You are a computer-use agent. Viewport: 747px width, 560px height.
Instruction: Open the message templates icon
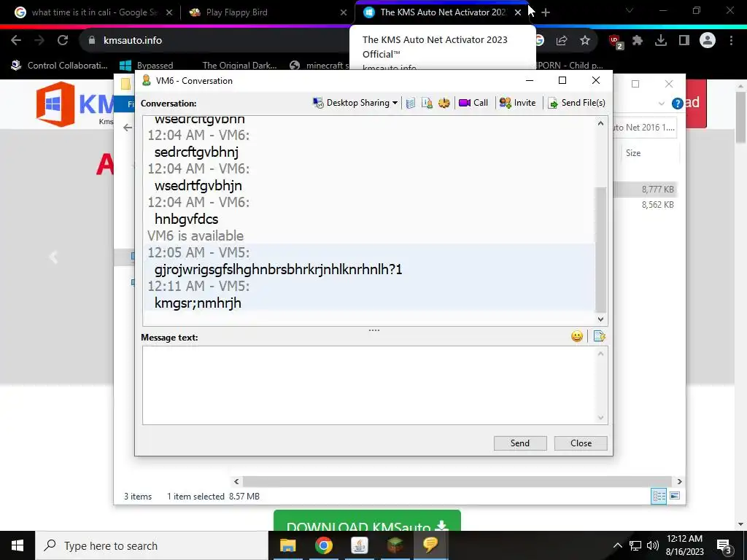(600, 337)
